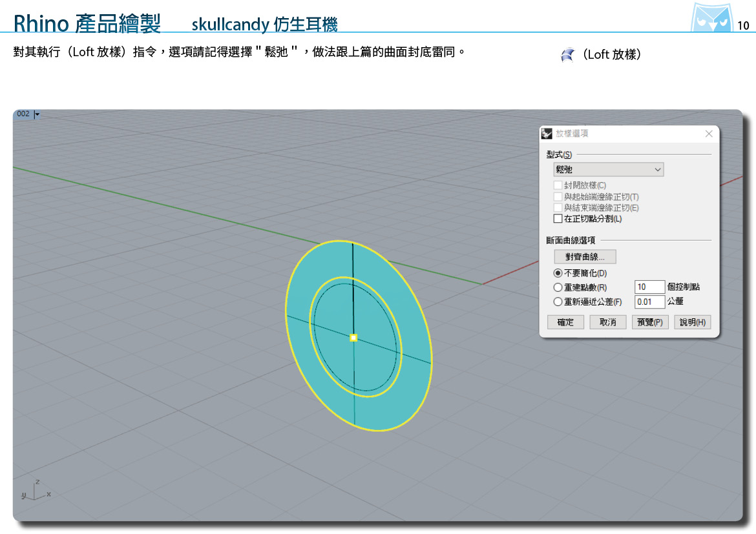Click the 斷面曲線選項 section label
This screenshot has height=534, width=756.
point(571,240)
